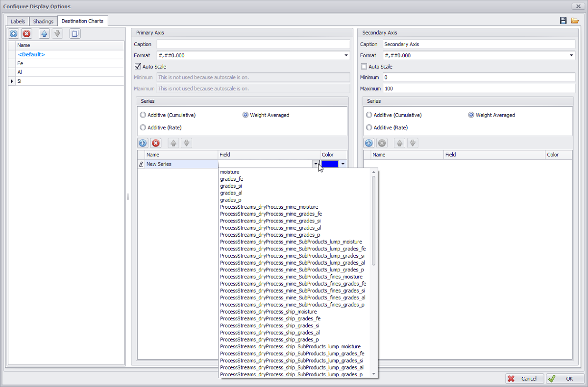Move Secondary Axis series down
Image resolution: width=588 pixels, height=387 pixels.
412,143
